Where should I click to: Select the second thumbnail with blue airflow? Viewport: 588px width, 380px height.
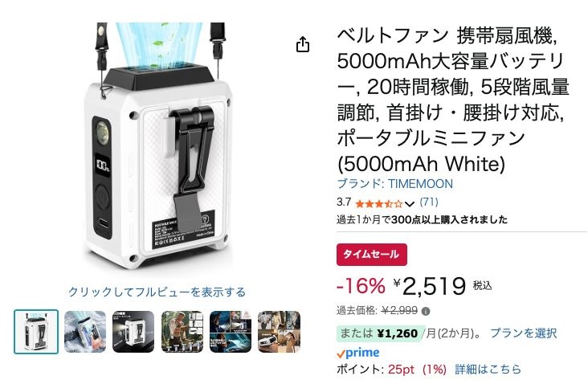(x=85, y=332)
